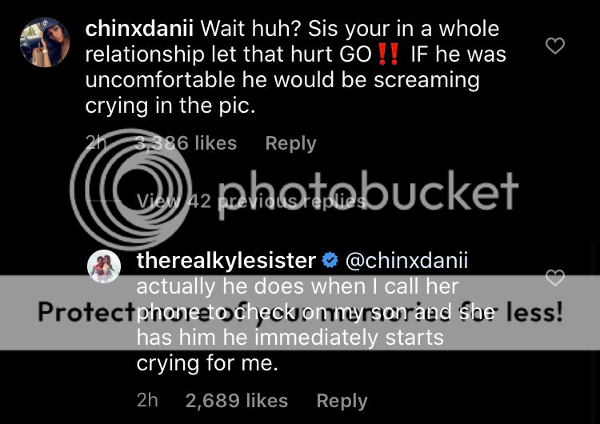Image resolution: width=600 pixels, height=424 pixels.
Task: Open therealkylesister's profile picture
Action: [x=105, y=266]
